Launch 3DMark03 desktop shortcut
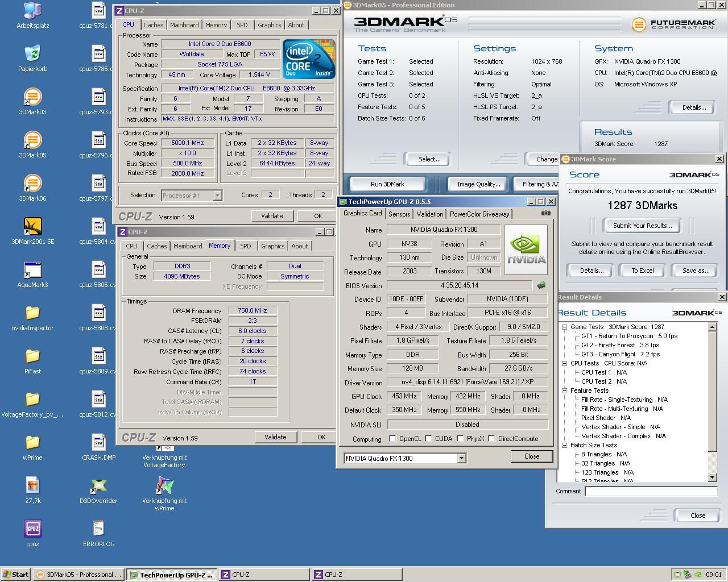 click(x=32, y=102)
